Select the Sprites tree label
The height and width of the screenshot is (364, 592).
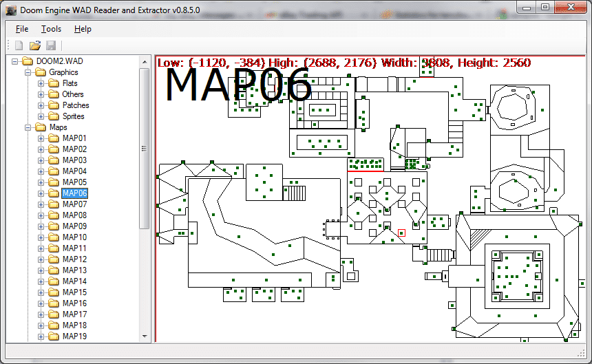(x=73, y=116)
